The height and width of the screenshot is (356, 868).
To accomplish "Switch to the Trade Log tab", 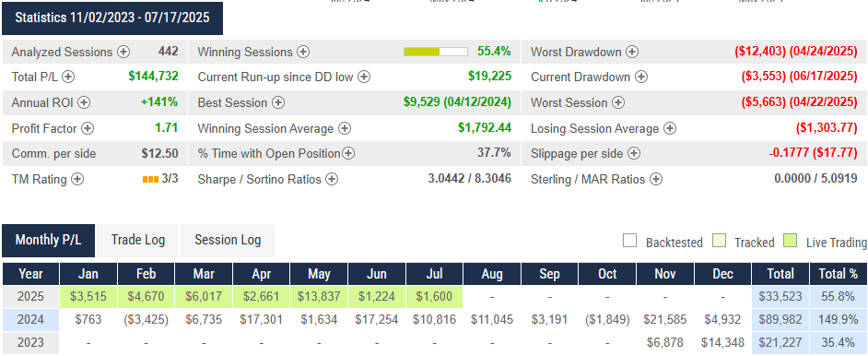I will [x=138, y=241].
